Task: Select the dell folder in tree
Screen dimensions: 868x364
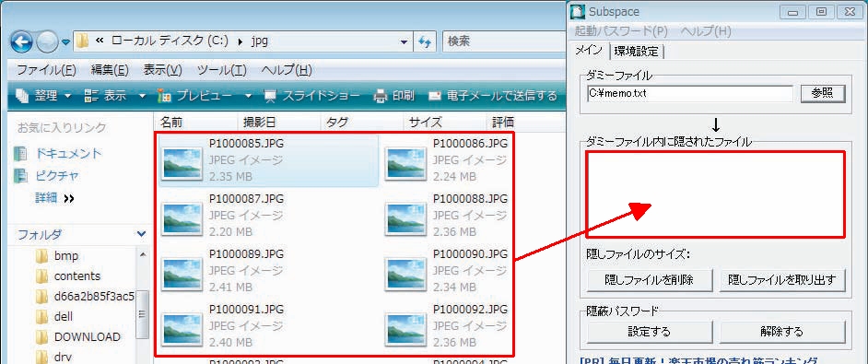Action: [54, 317]
